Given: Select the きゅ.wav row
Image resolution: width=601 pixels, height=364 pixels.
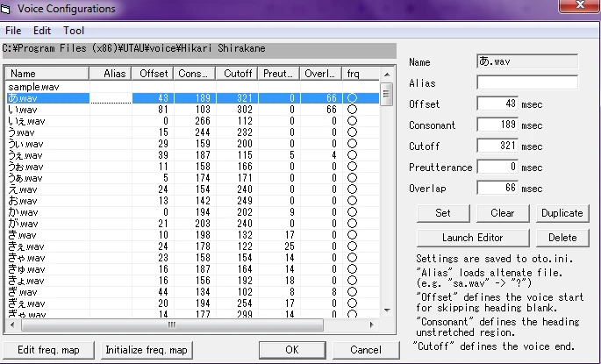Looking at the screenshot, I should pyautogui.click(x=193, y=269).
